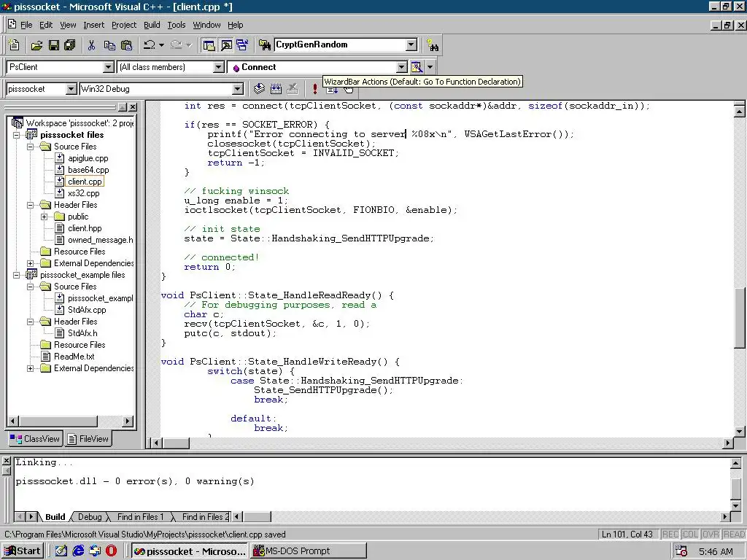Open the Tools menu

coord(177,25)
